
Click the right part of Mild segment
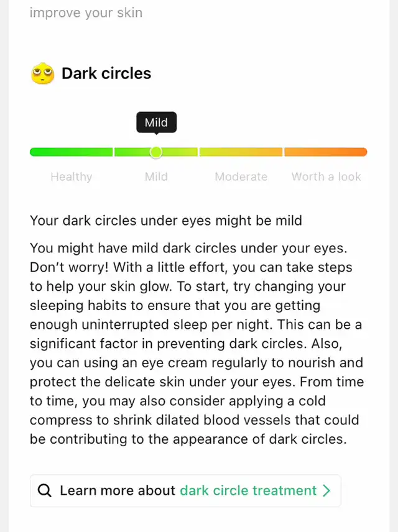pos(180,152)
